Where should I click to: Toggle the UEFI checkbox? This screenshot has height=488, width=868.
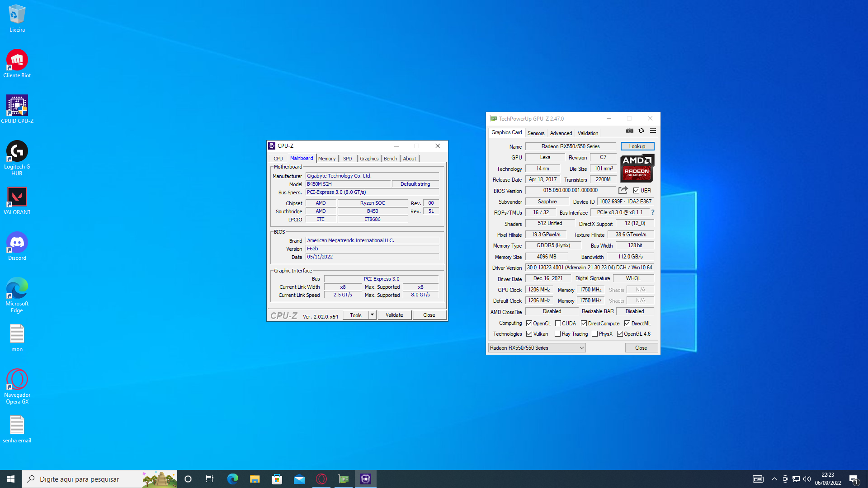tap(636, 191)
